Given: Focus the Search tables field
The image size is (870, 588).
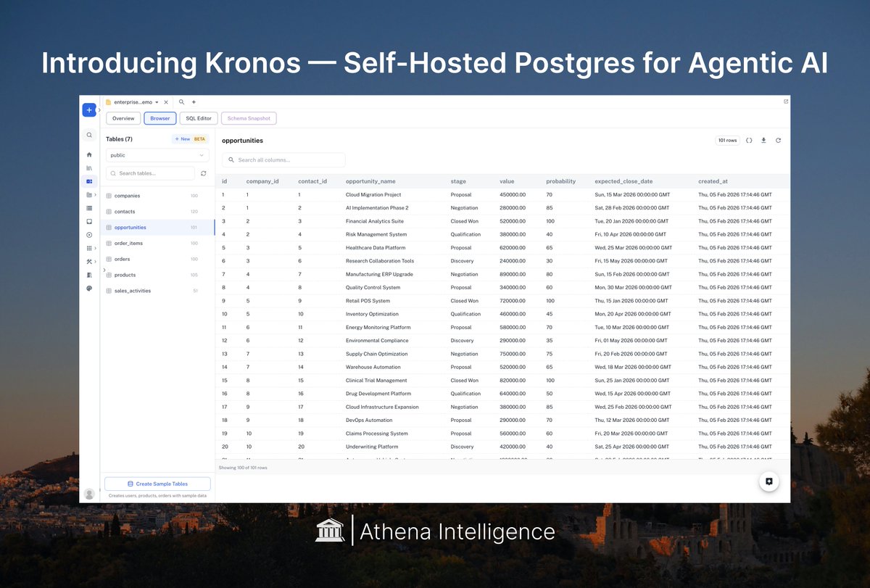Looking at the screenshot, I should click(x=151, y=173).
